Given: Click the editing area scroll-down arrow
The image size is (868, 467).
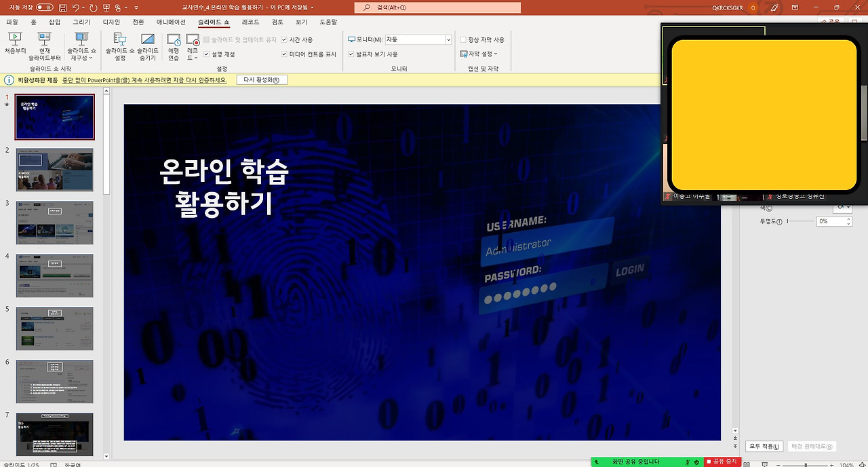Looking at the screenshot, I should click(x=735, y=430).
